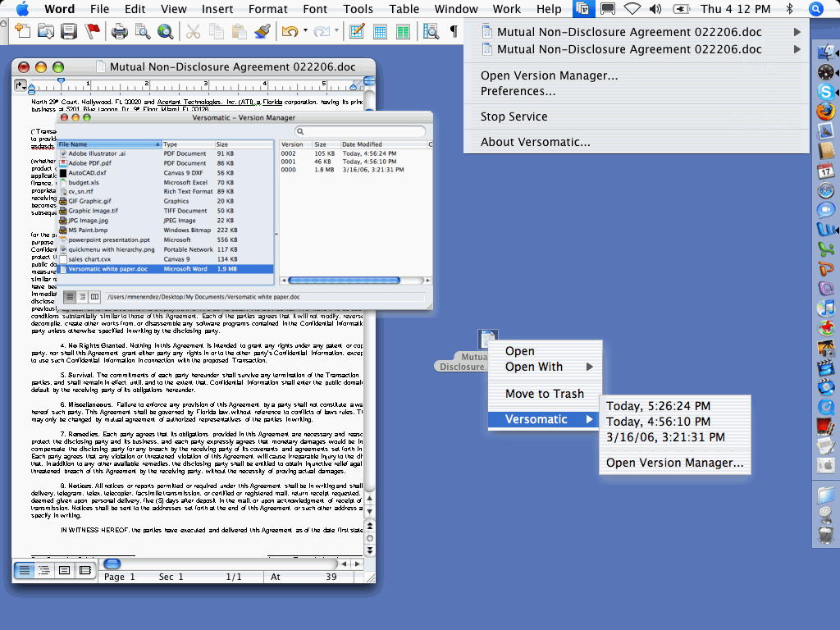
Task: Click the Word horizontal scrollbar thumb
Action: (112, 564)
